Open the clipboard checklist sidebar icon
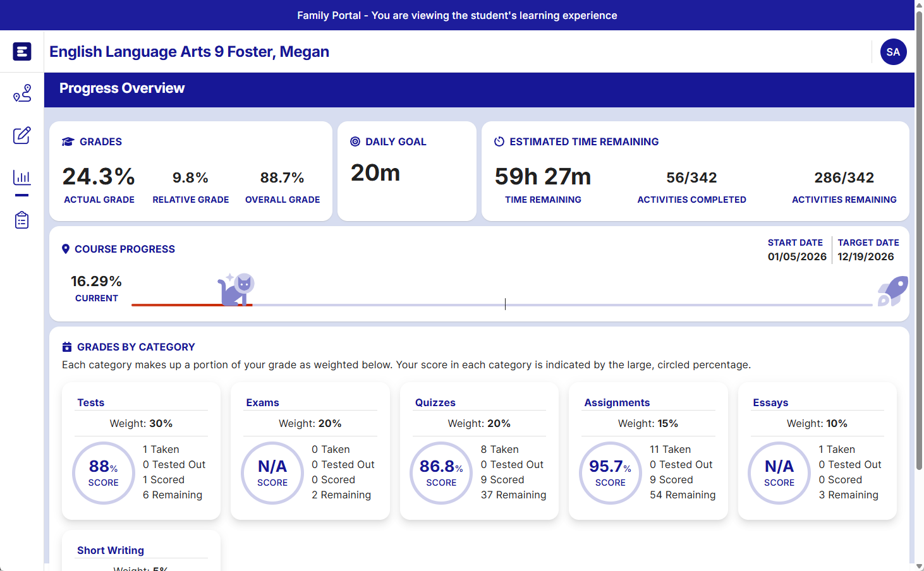 tap(22, 220)
